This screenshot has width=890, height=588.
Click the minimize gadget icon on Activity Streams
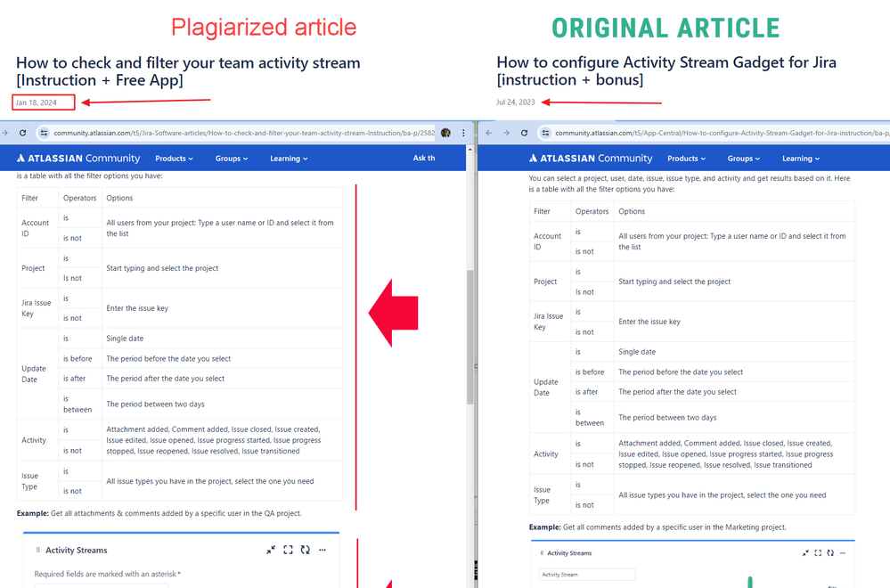pos(272,550)
